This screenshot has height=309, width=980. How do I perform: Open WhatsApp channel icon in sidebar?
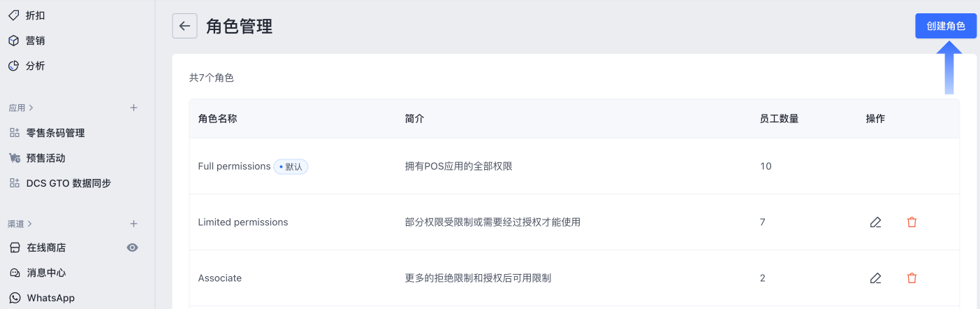14,298
